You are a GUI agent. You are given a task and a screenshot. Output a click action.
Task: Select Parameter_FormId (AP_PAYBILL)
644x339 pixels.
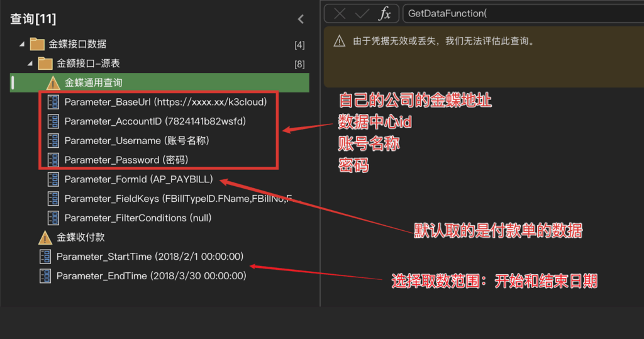tap(139, 179)
